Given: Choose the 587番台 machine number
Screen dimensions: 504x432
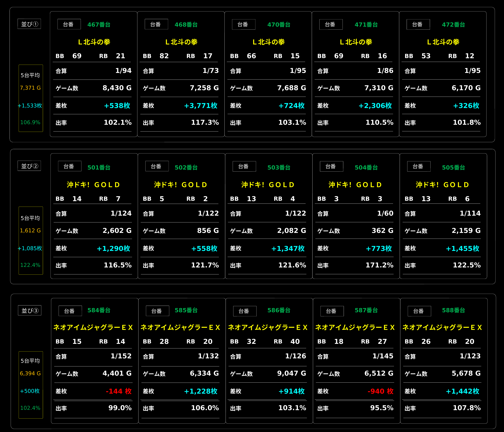Looking at the screenshot, I should tap(366, 310).
